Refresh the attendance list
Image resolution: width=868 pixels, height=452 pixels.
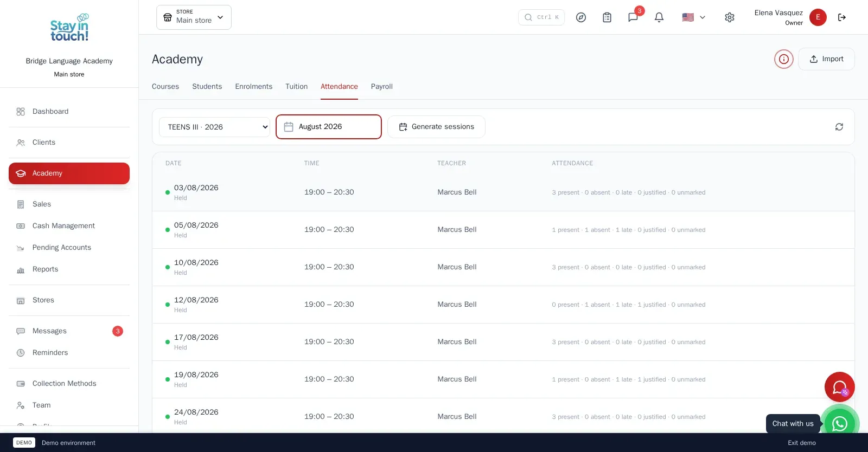click(839, 127)
